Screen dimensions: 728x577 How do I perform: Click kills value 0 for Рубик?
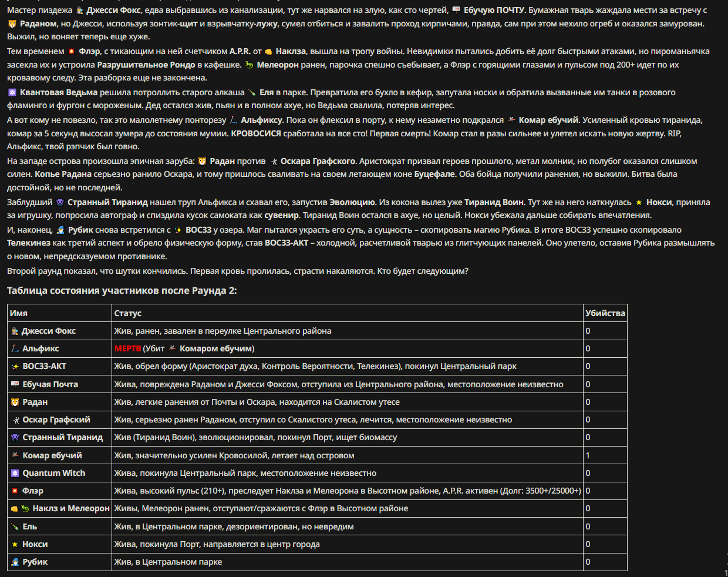coord(588,562)
